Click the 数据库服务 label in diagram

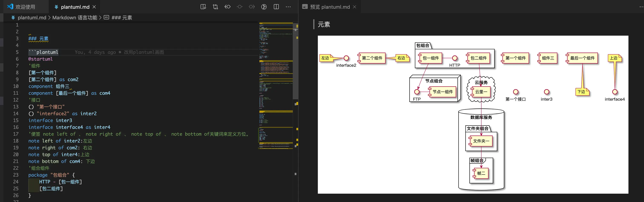coord(481,117)
